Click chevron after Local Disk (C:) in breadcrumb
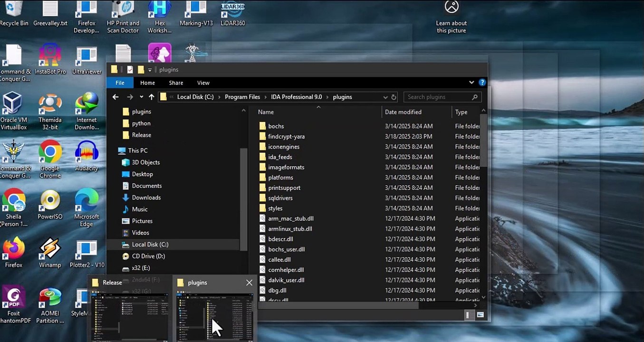Image resolution: width=644 pixels, height=342 pixels. (220, 97)
